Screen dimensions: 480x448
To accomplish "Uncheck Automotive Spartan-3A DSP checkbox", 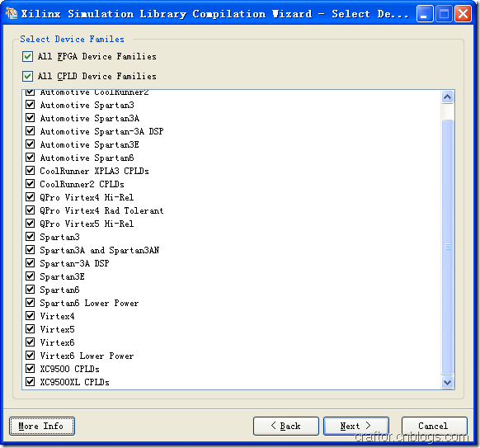I will [30, 130].
